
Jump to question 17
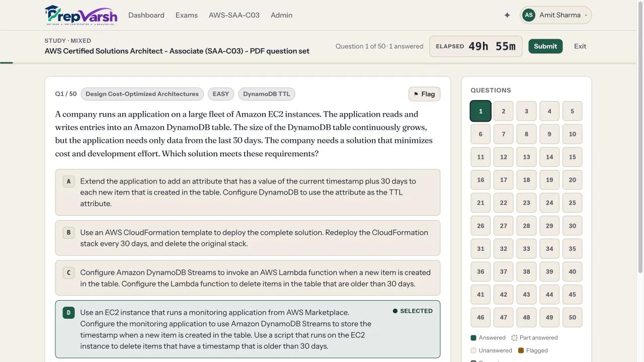[504, 180]
